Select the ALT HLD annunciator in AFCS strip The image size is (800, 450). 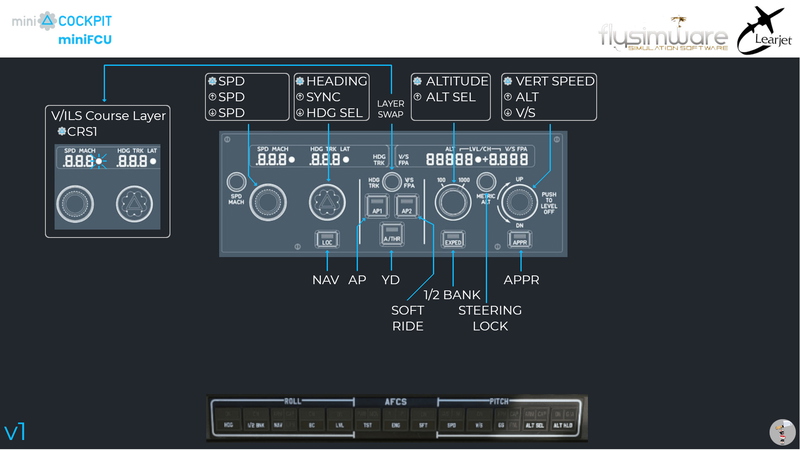click(563, 424)
